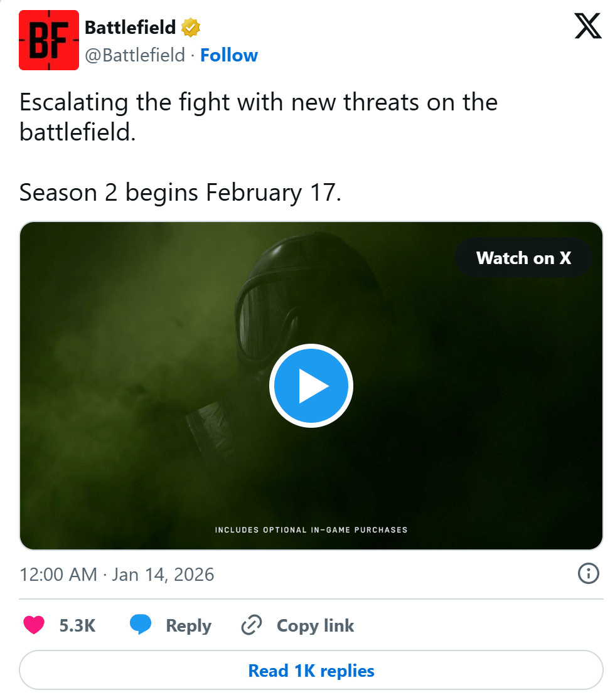Click the Battlefield display name

point(130,27)
